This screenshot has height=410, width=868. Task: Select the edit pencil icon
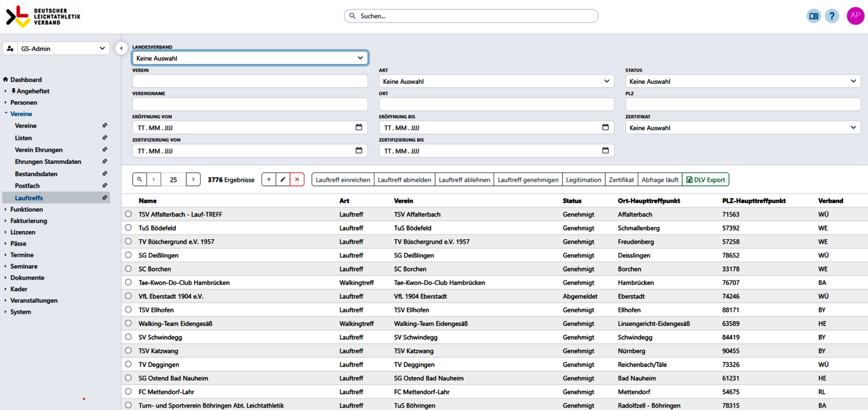point(283,179)
